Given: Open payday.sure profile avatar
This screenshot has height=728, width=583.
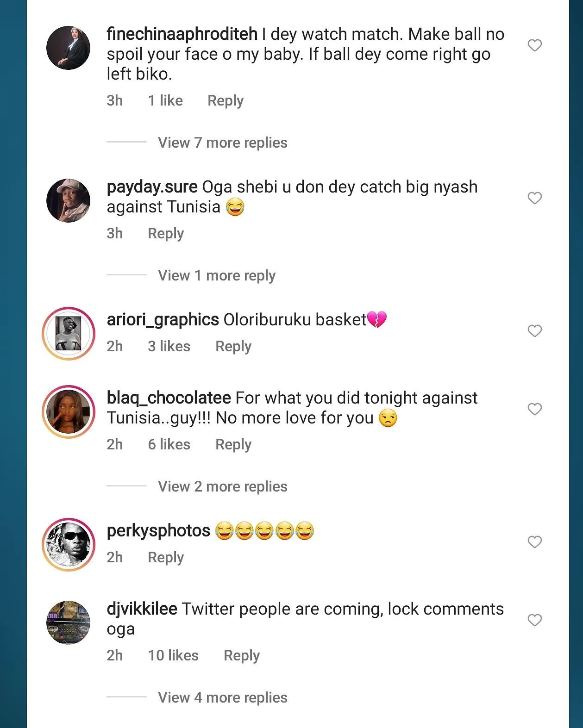Looking at the screenshot, I should click(69, 200).
